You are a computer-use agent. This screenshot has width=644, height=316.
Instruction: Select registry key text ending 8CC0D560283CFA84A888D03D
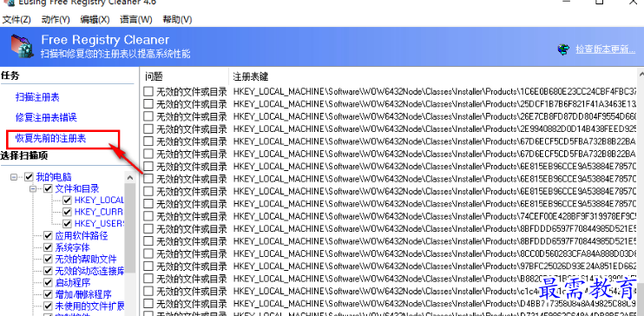[435, 253]
